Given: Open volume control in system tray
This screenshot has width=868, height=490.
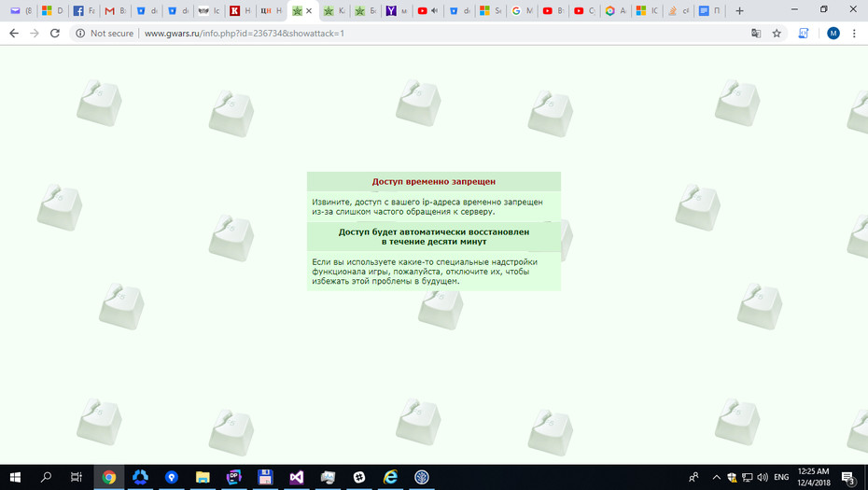Looking at the screenshot, I should 763,477.
